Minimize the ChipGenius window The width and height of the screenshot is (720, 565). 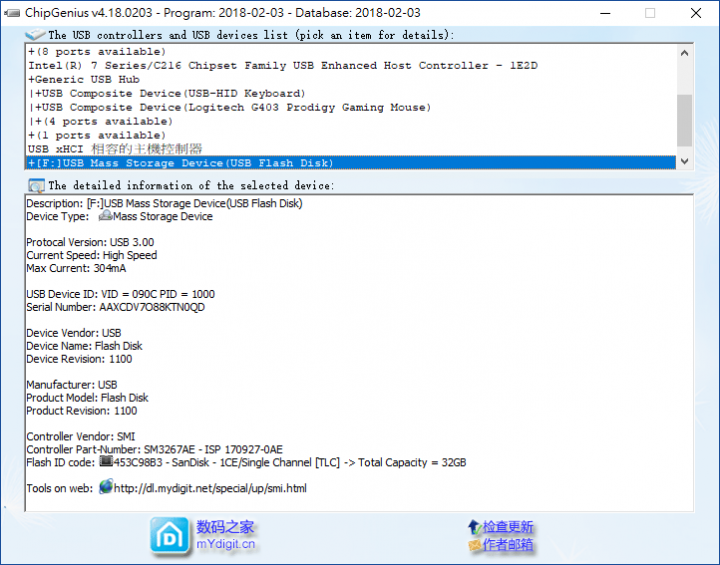(606, 13)
